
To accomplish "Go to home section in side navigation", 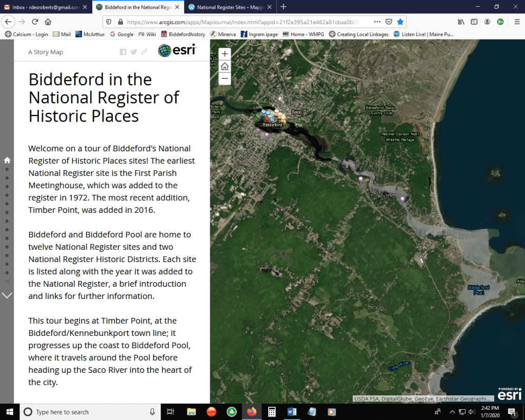I will click(7, 160).
